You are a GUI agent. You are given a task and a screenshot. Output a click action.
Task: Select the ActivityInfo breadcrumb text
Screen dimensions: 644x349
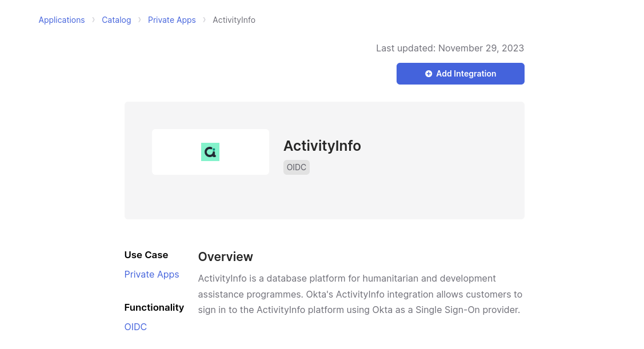[234, 20]
